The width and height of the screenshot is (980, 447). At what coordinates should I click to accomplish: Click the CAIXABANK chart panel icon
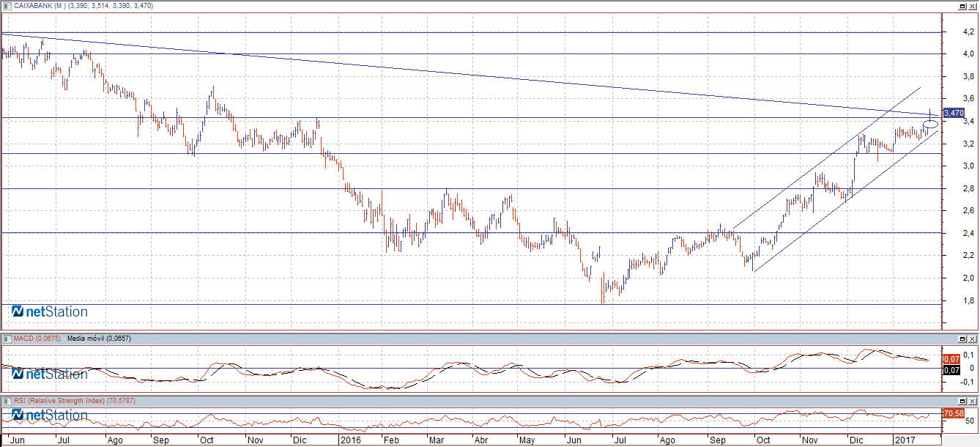coord(7,5)
